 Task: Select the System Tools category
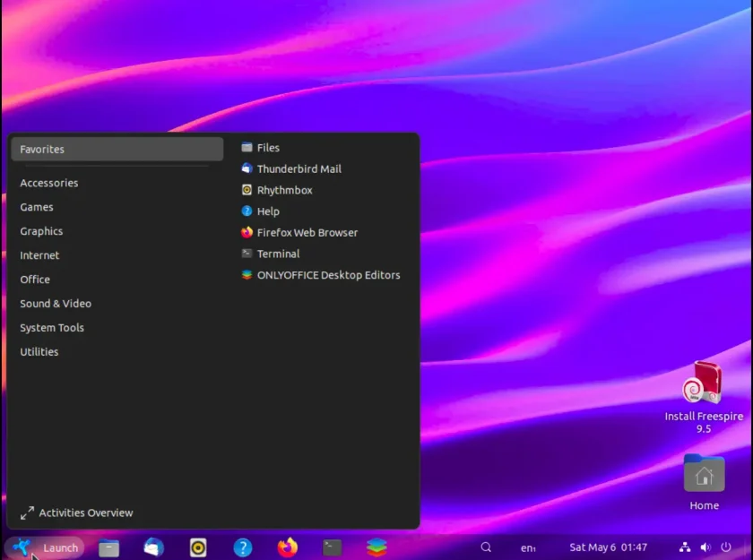pos(117,328)
